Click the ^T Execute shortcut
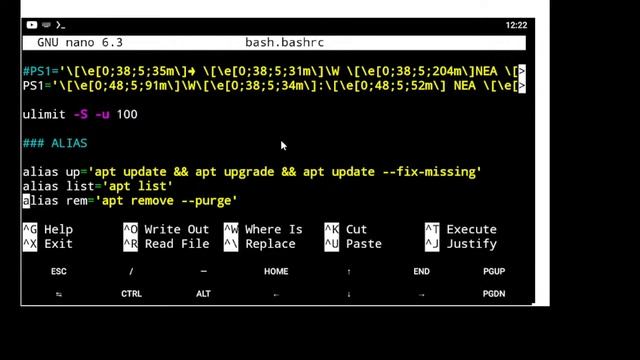 (x=461, y=229)
